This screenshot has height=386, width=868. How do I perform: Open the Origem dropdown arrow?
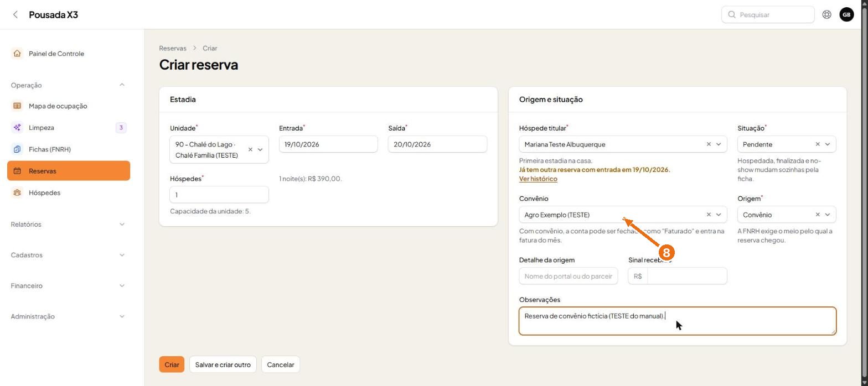(828, 215)
